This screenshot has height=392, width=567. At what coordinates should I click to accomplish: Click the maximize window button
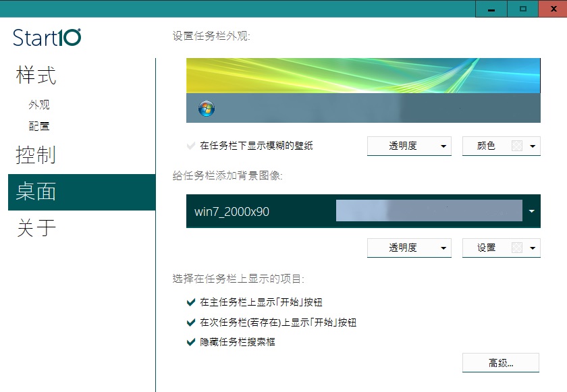tap(523, 9)
